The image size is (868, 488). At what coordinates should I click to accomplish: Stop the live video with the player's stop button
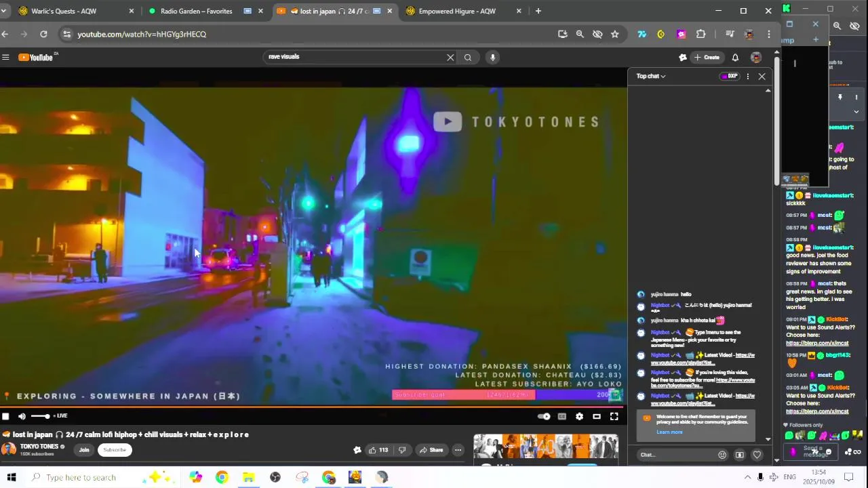click(5, 416)
